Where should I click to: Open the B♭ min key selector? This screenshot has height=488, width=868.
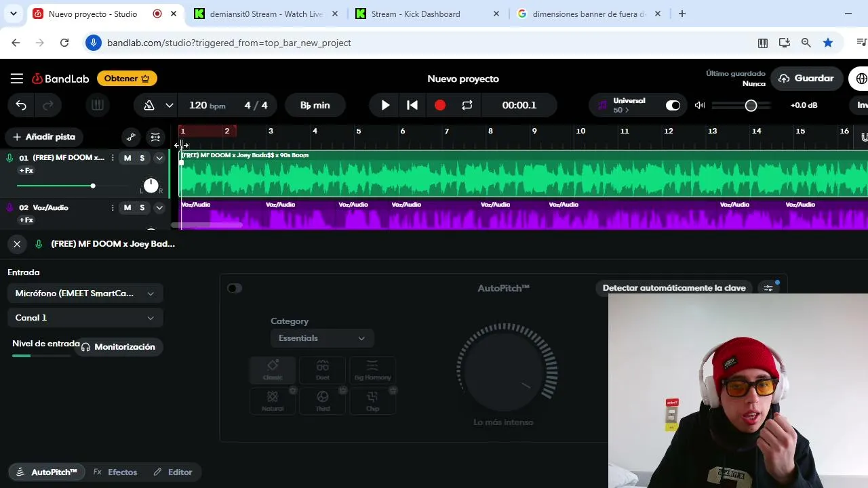coord(315,105)
